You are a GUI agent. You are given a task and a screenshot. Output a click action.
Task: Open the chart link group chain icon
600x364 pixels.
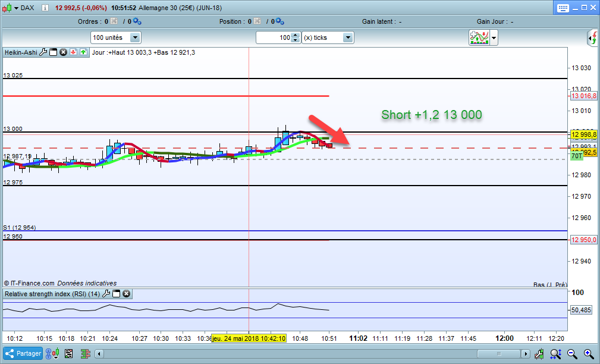(x=49, y=354)
